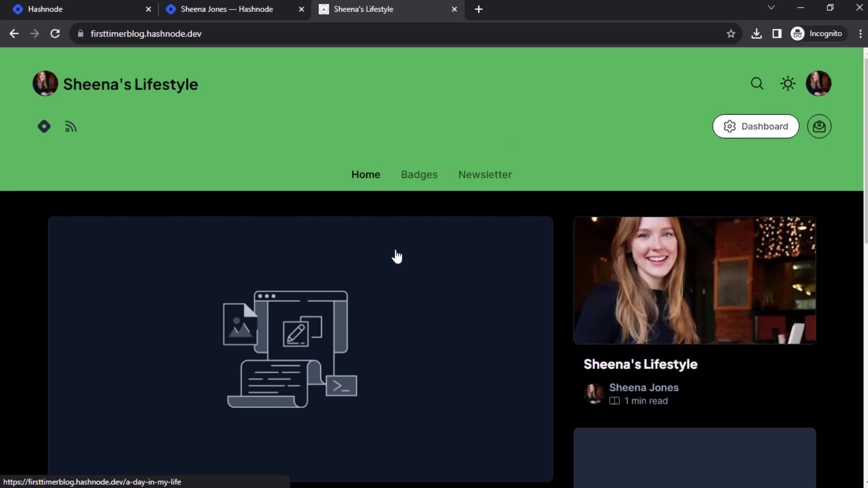
Task: Click the blog logo avatar beside title
Action: click(45, 84)
